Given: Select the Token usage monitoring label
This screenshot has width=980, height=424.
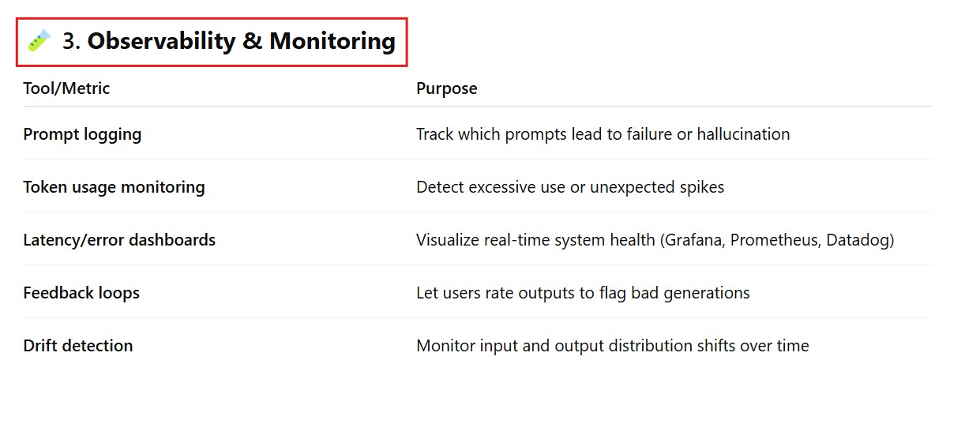Looking at the screenshot, I should point(114,187).
